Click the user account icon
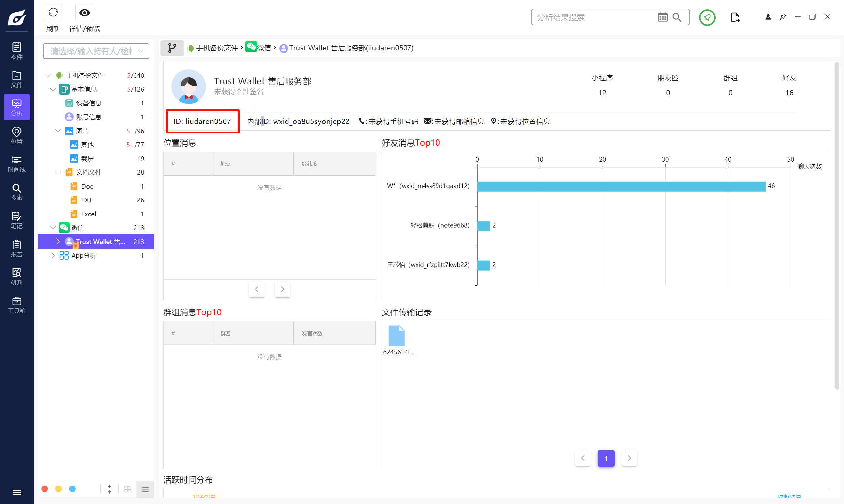The width and height of the screenshot is (844, 504). tap(768, 17)
